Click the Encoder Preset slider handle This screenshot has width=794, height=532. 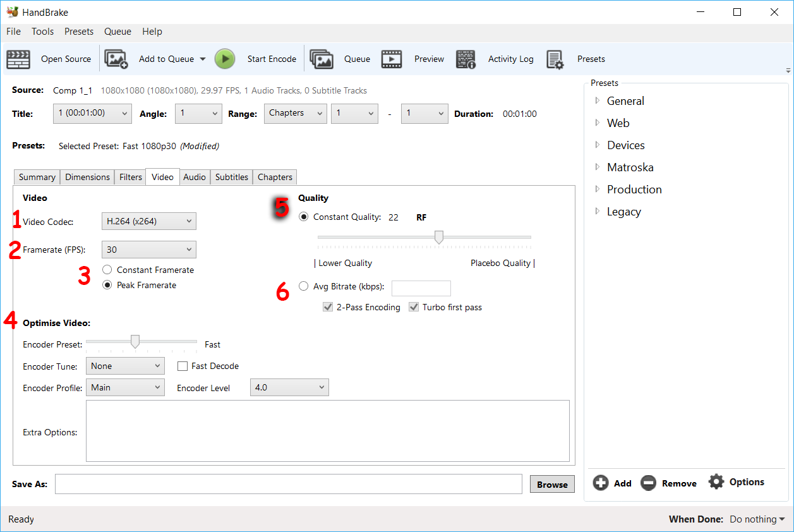(x=135, y=341)
